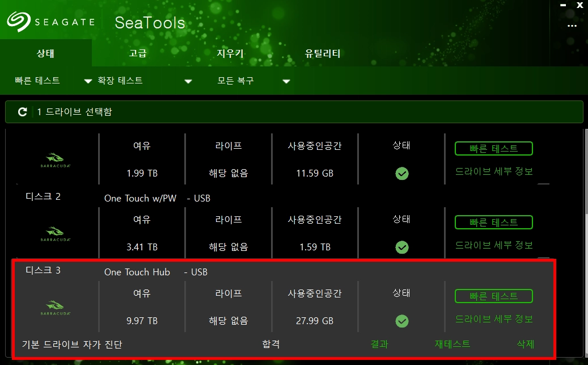This screenshot has height=365, width=588.
Task: Click the 'One Touch w/PW' drive name
Action: coord(140,198)
